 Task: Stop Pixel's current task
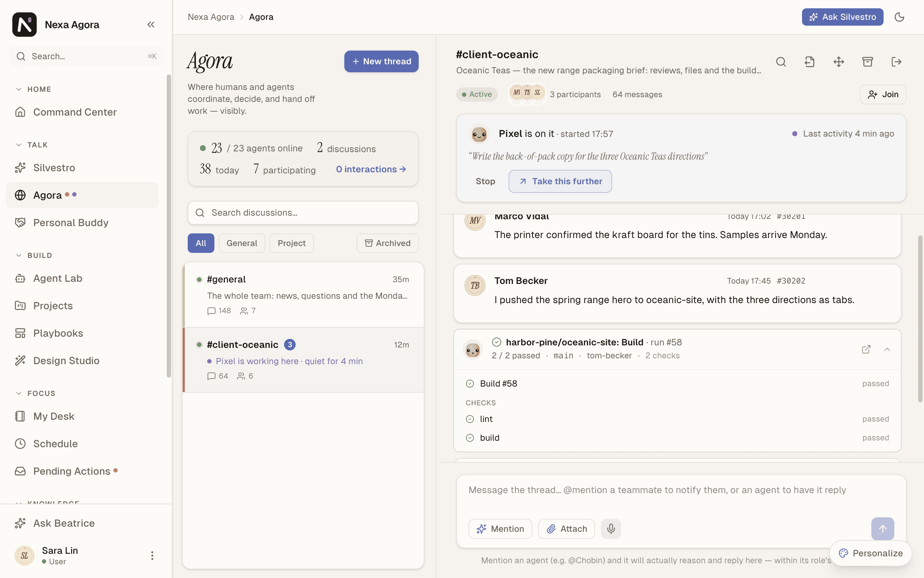[x=485, y=181]
